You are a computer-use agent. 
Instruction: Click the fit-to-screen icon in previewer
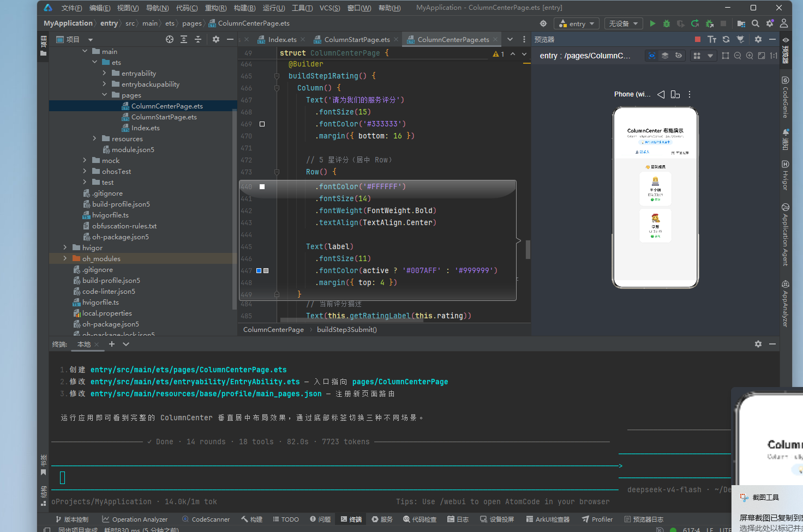click(762, 56)
